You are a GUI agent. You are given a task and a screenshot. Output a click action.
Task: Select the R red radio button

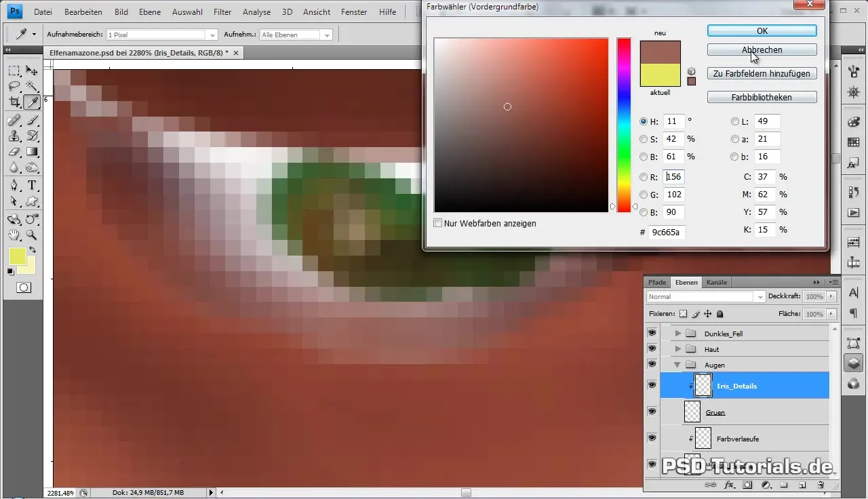pos(644,177)
